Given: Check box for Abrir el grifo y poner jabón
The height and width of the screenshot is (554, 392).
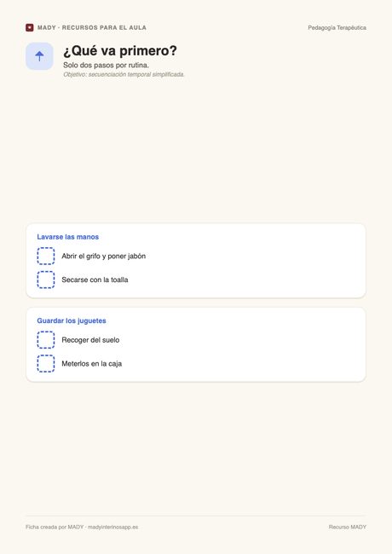Looking at the screenshot, I should click(46, 257).
